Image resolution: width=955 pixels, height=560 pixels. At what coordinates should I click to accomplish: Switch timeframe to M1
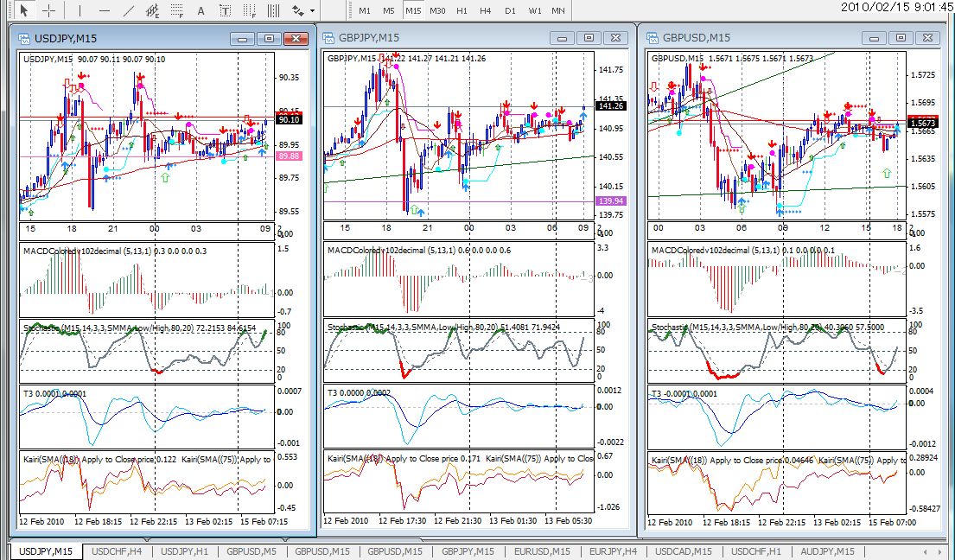pyautogui.click(x=365, y=10)
